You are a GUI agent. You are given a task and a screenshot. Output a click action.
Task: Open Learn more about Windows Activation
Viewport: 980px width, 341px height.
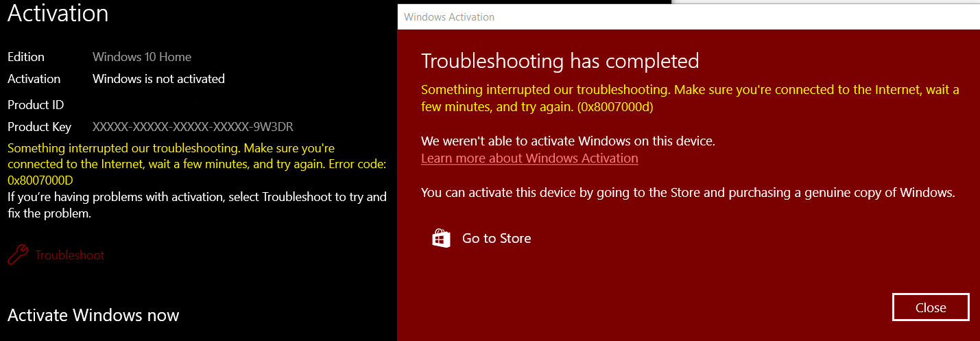529,158
